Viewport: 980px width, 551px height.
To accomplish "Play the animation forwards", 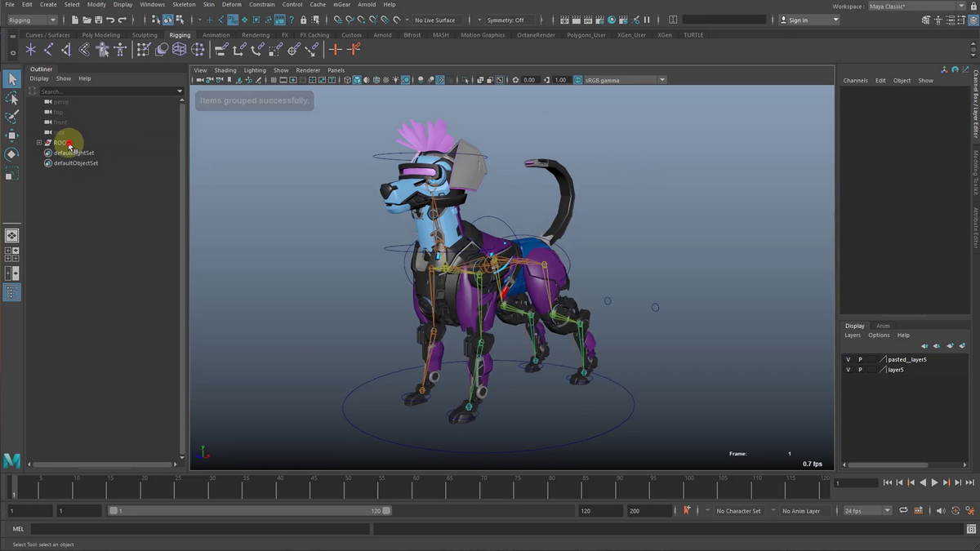I will 935,483.
